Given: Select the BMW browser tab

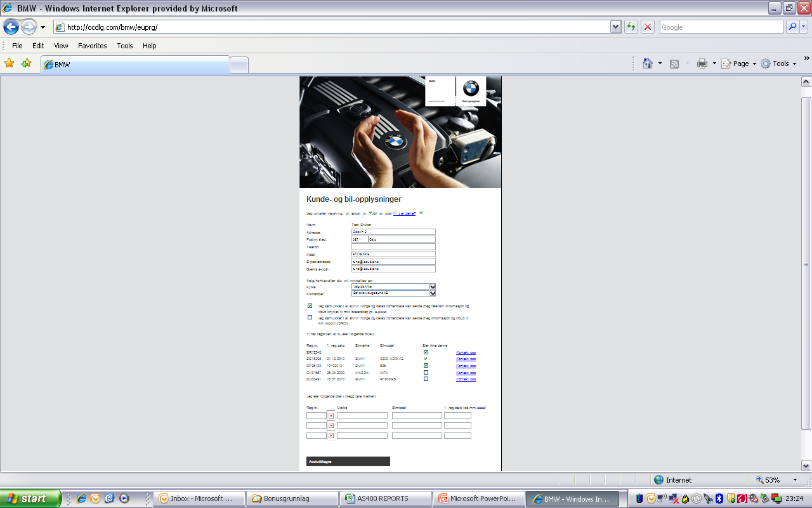Looking at the screenshot, I should pyautogui.click(x=135, y=65).
